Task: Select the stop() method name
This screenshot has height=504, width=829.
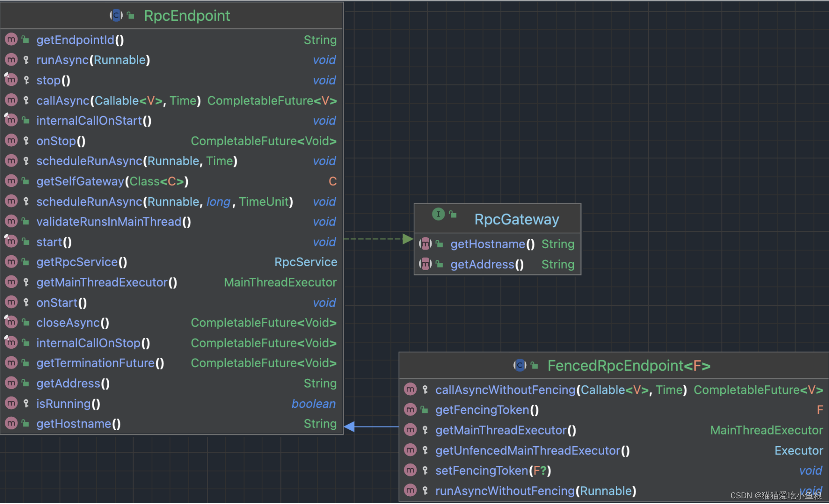Action: coord(53,80)
